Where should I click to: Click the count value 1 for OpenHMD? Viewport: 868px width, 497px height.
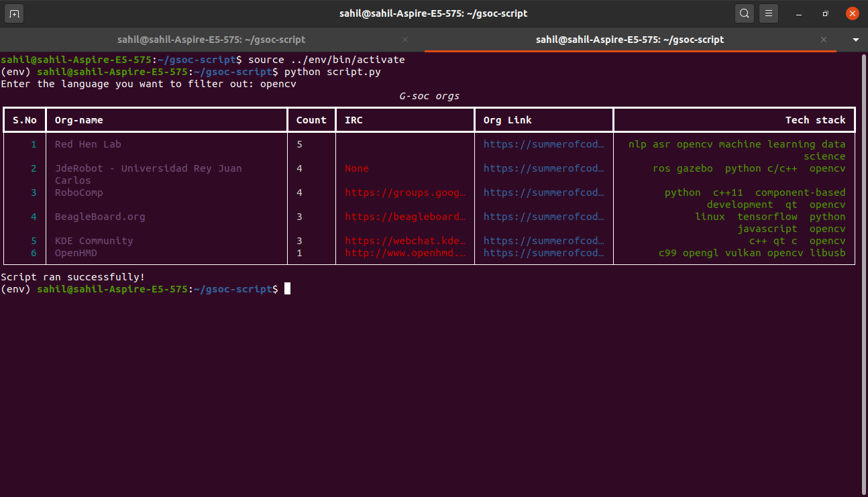(x=299, y=253)
